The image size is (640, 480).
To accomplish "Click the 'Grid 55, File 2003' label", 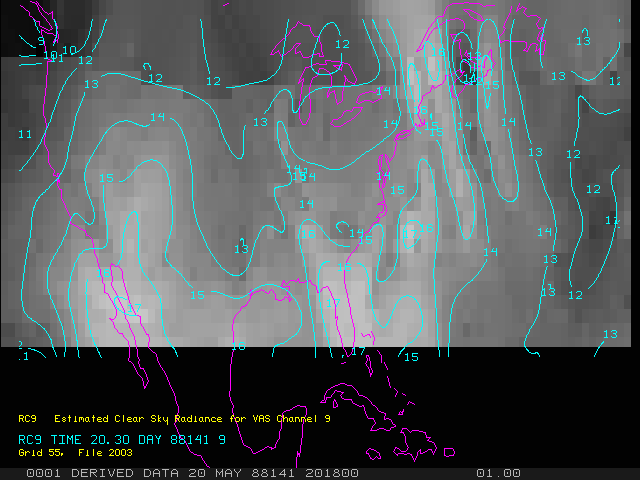I will coord(67,452).
